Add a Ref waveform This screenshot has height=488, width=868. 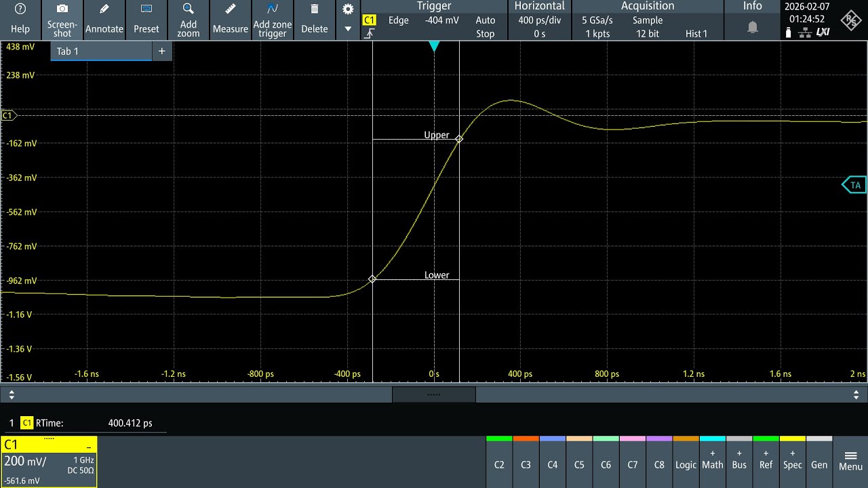[766, 462]
